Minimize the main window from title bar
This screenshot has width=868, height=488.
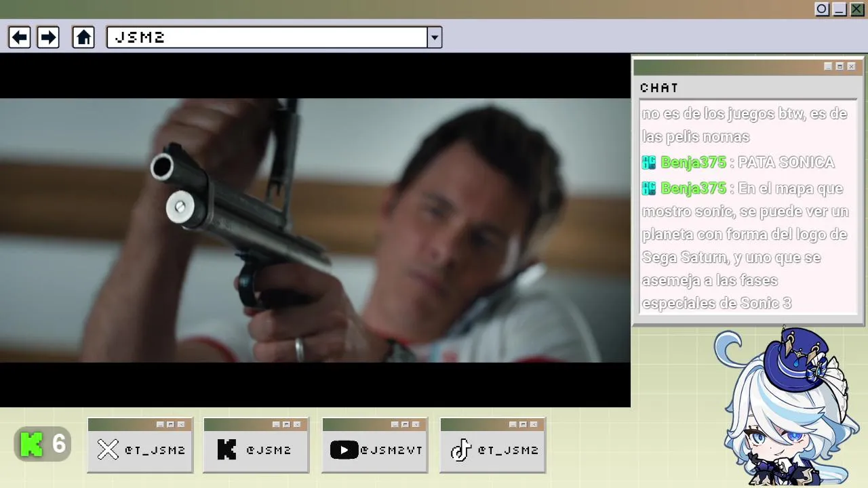[x=840, y=9]
